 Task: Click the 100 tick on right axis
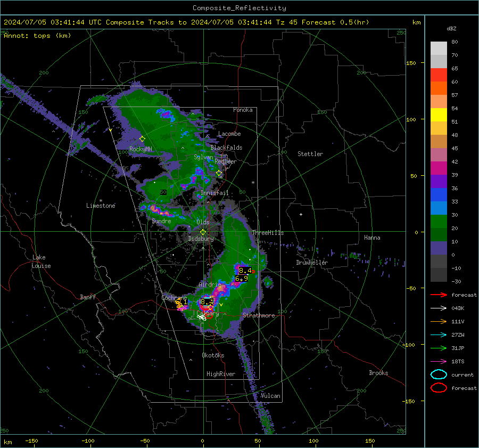coord(411,119)
